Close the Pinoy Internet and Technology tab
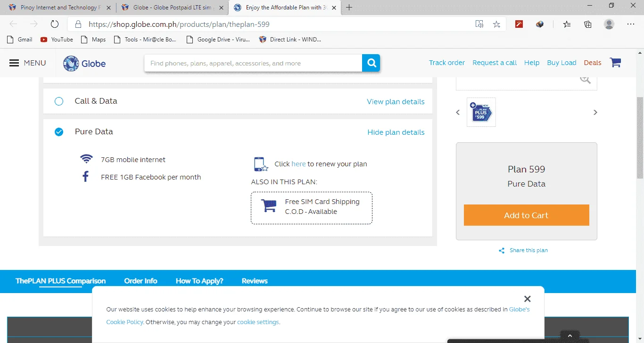Screen dimensions: 644x343 pos(108,8)
